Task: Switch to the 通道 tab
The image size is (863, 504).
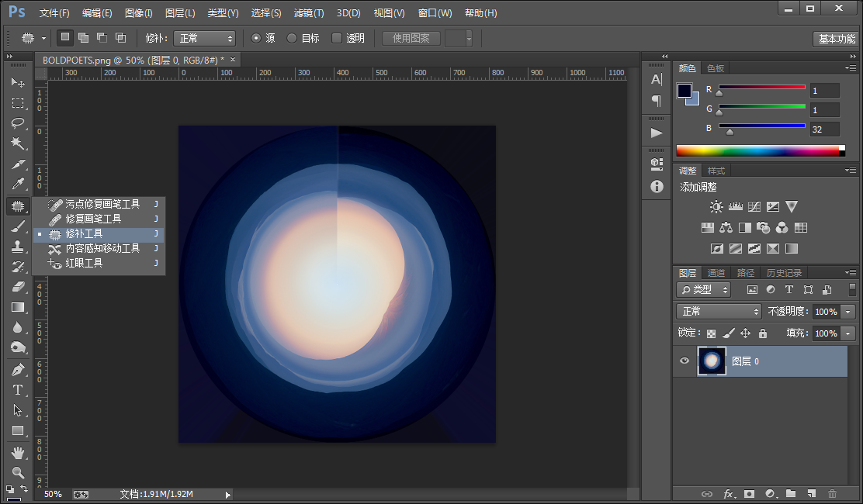Action: coord(716,273)
